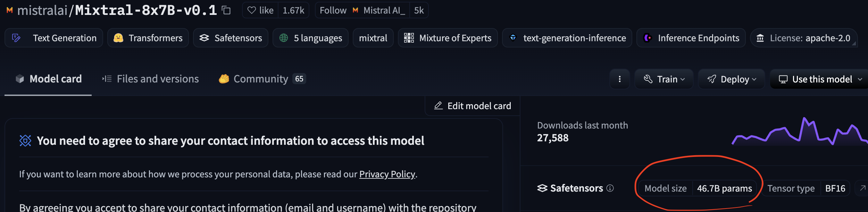Open the License: apache-2.0 tag

[803, 38]
